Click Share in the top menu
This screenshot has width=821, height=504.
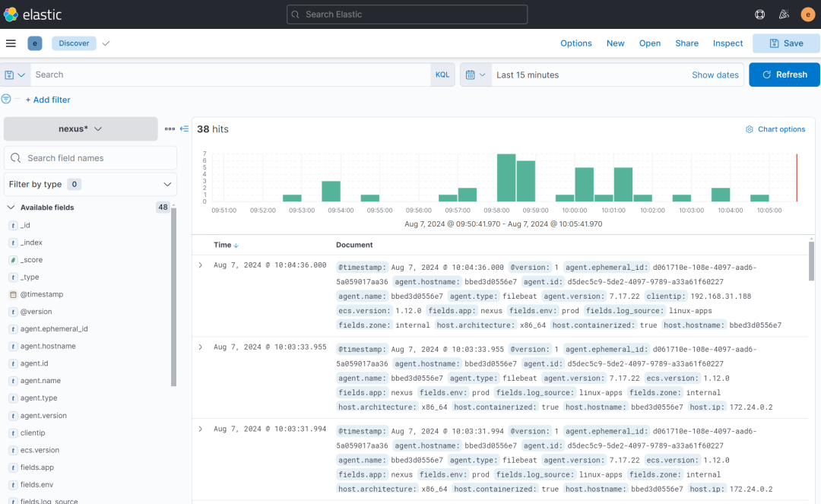[x=687, y=43]
